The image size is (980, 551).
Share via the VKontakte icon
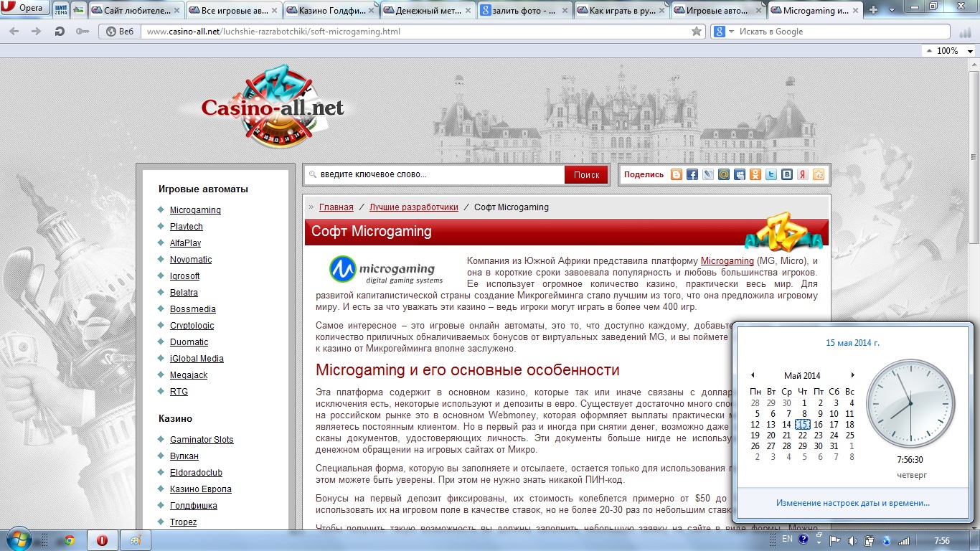point(787,174)
